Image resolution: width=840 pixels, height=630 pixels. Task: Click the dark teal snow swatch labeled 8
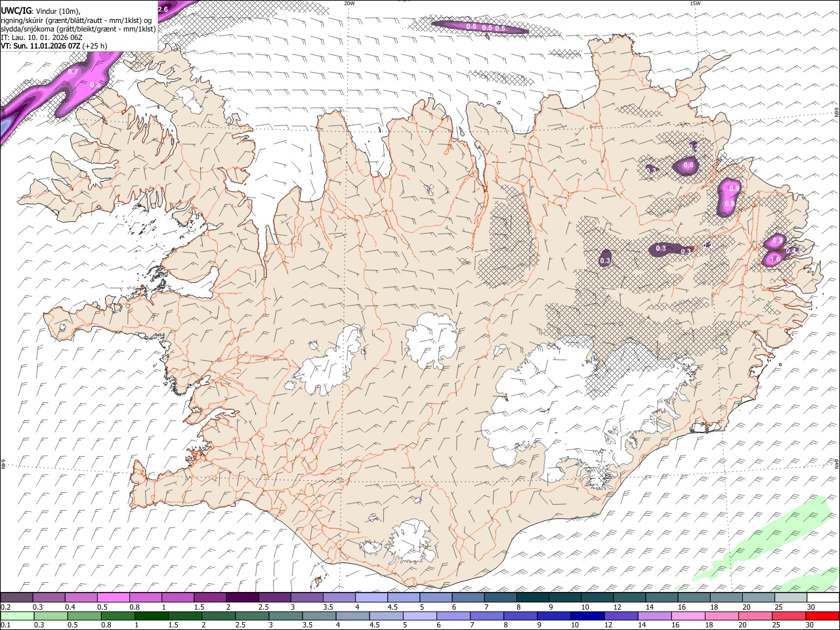pyautogui.click(x=532, y=597)
